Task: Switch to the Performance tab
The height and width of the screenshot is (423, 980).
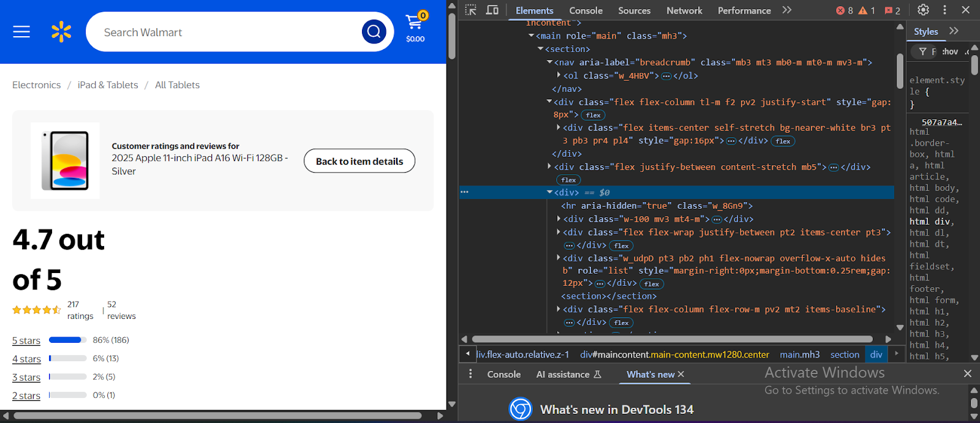Action: tap(744, 10)
